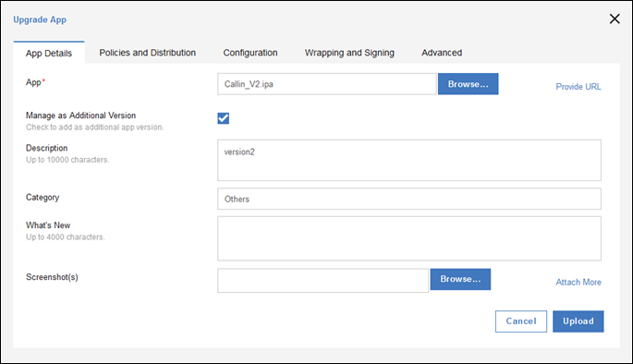Close the Upgrade App dialog
The image size is (633, 364).
[x=615, y=19]
